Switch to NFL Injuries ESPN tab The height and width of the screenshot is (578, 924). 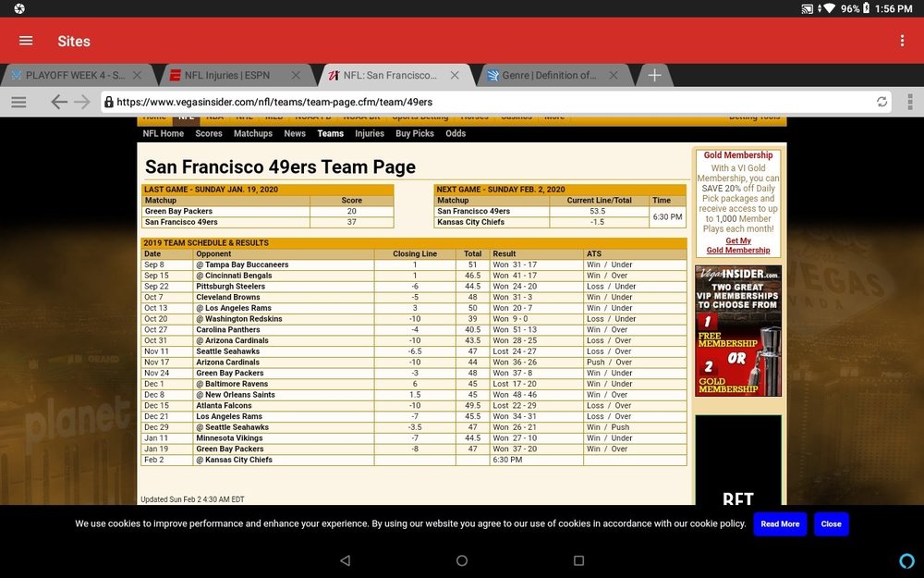[227, 75]
